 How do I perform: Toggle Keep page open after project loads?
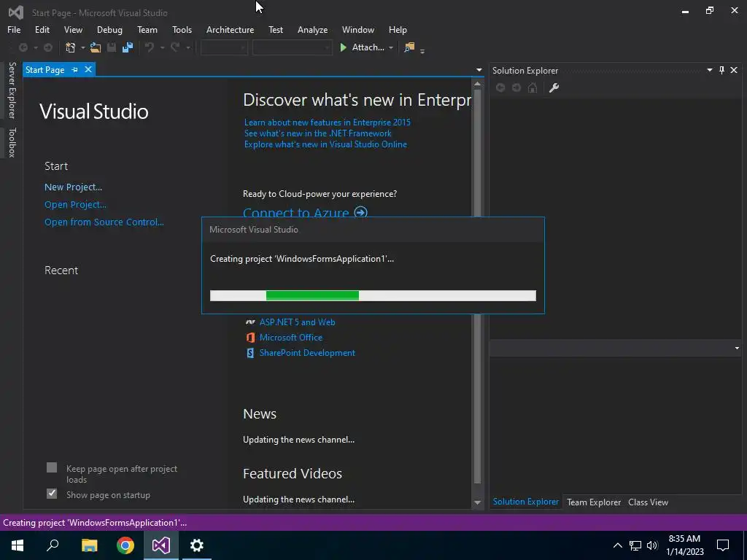[52, 467]
